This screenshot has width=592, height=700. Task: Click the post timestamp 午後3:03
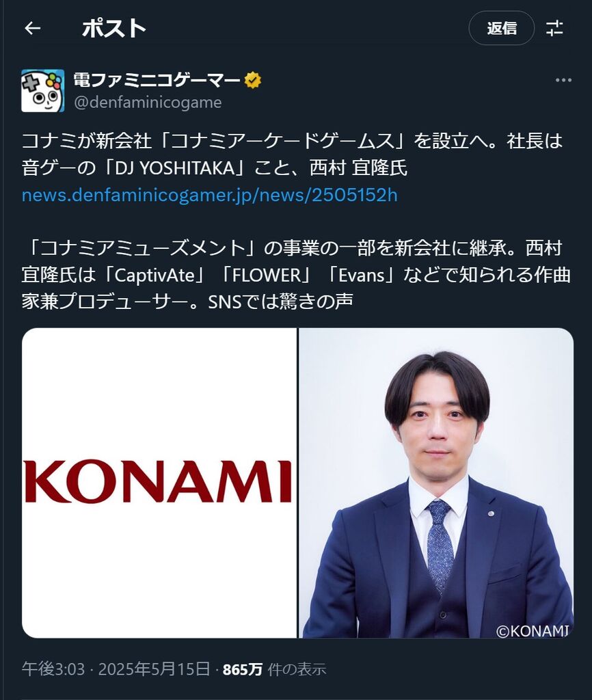click(53, 669)
